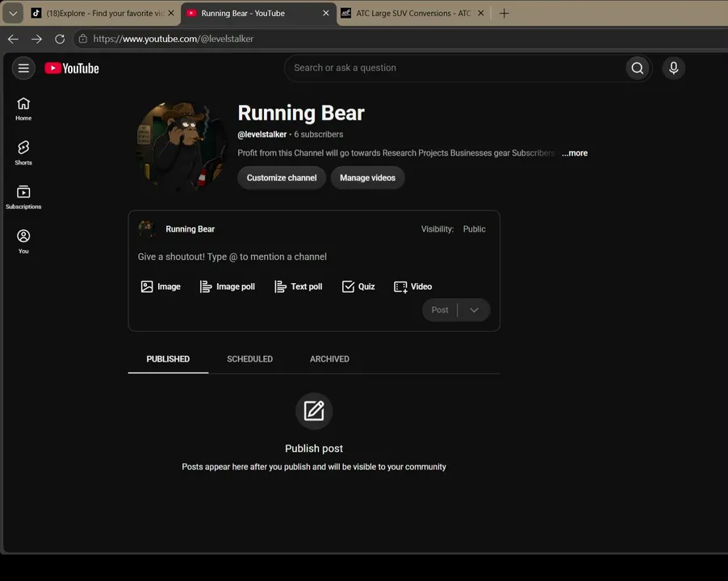
Task: Create a Quiz post
Action: [358, 286]
